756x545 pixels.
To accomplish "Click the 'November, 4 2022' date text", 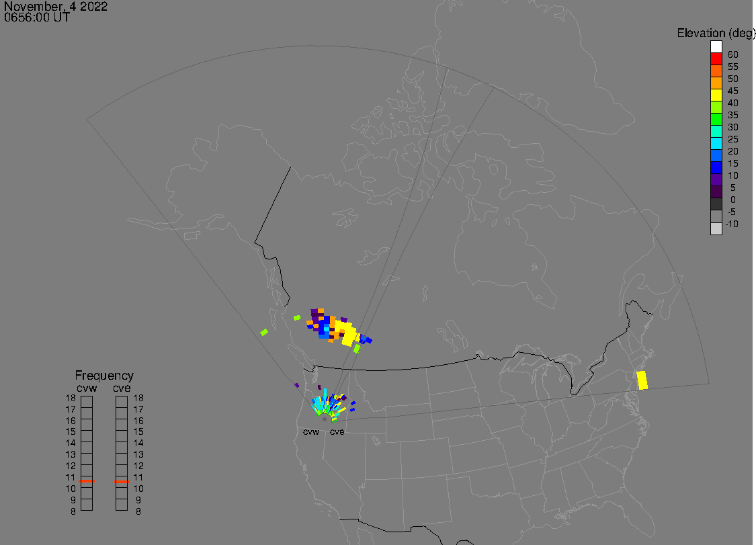I will click(56, 7).
